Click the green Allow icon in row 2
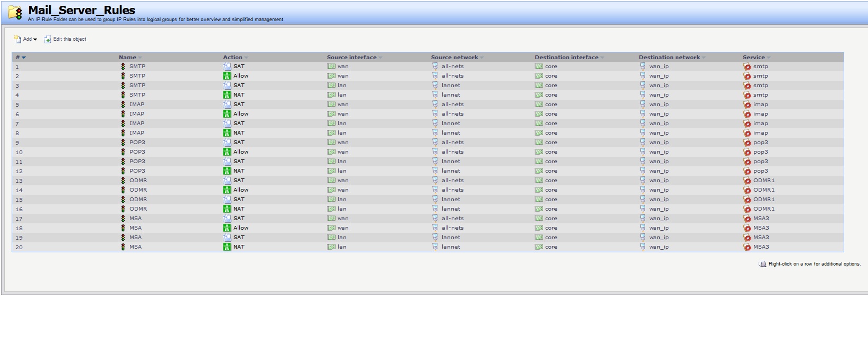Image resolution: width=868 pixels, height=360 pixels. coord(227,76)
